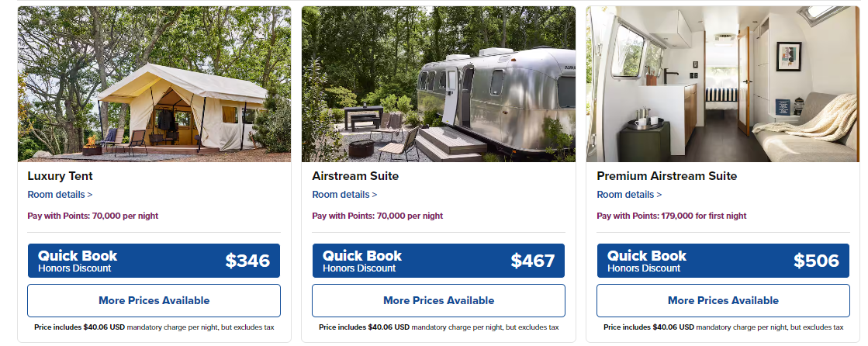Click mandatory charge note under Luxury Tent
The width and height of the screenshot is (868, 346).
[x=154, y=327]
